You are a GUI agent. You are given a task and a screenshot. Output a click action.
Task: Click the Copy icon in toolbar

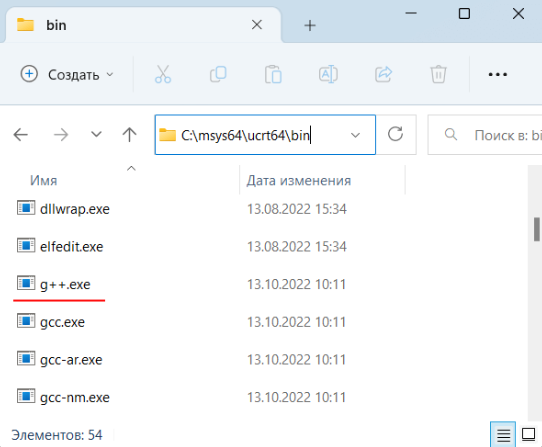point(218,74)
